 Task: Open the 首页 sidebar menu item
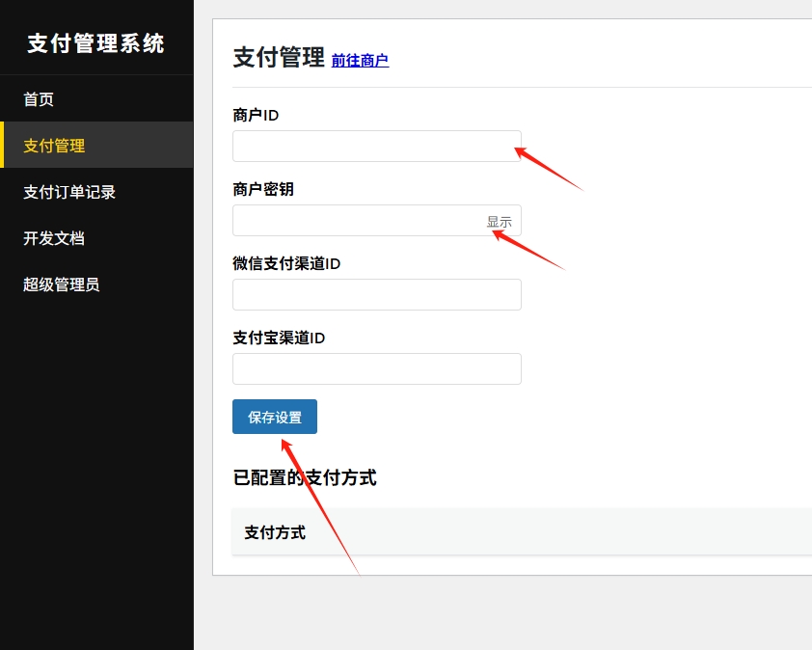click(39, 99)
